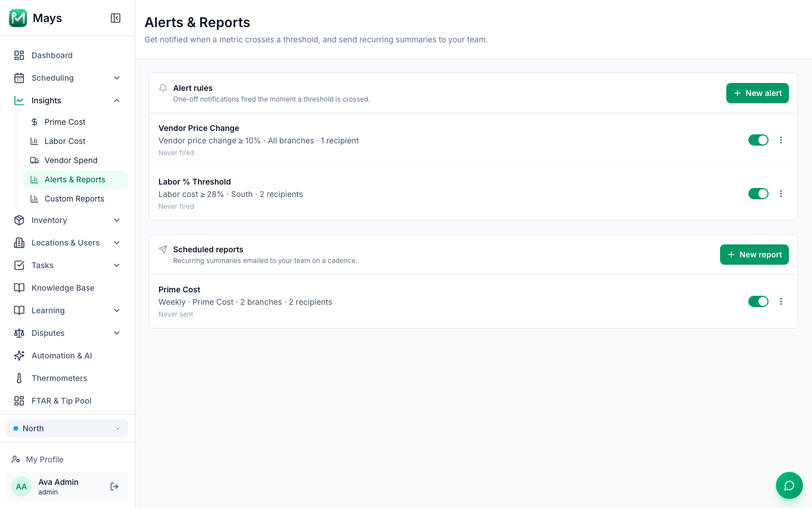Screen dimensions: 812x508
Task: Expand the Tasks menu chevron
Action: click(x=117, y=265)
